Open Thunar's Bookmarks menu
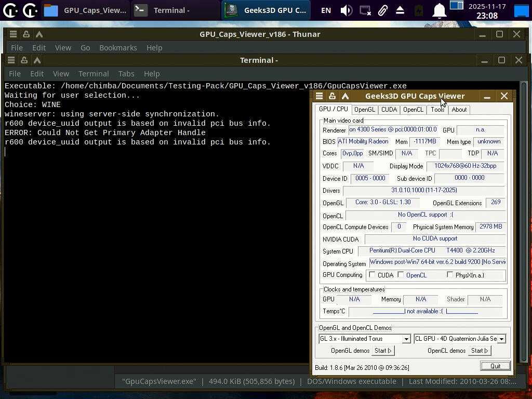The image size is (532, 399). tap(118, 47)
